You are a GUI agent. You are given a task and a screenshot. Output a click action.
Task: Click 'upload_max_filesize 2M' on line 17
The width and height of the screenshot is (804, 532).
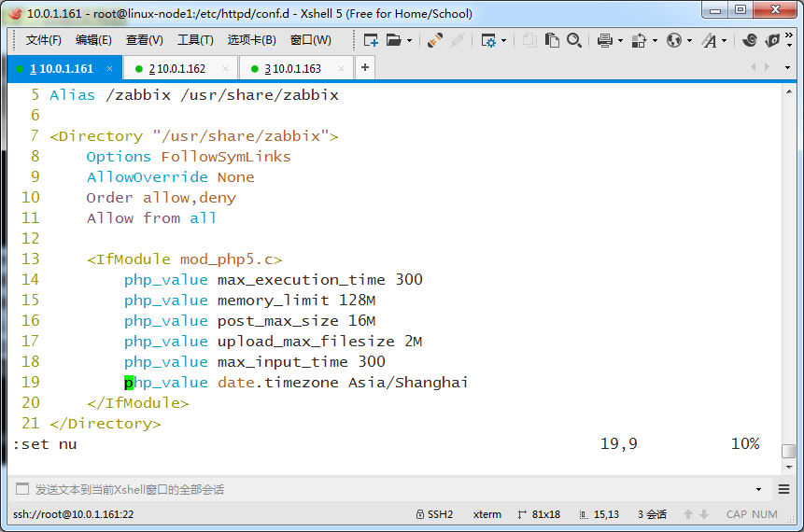point(319,342)
